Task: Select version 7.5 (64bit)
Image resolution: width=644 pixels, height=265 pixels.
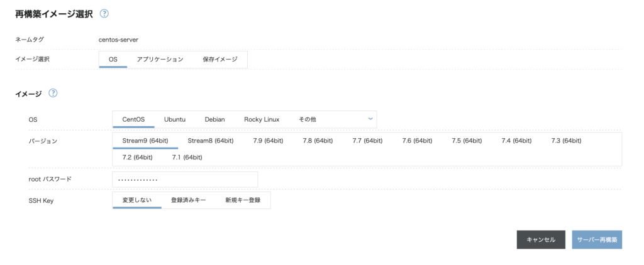Action: tap(467, 141)
